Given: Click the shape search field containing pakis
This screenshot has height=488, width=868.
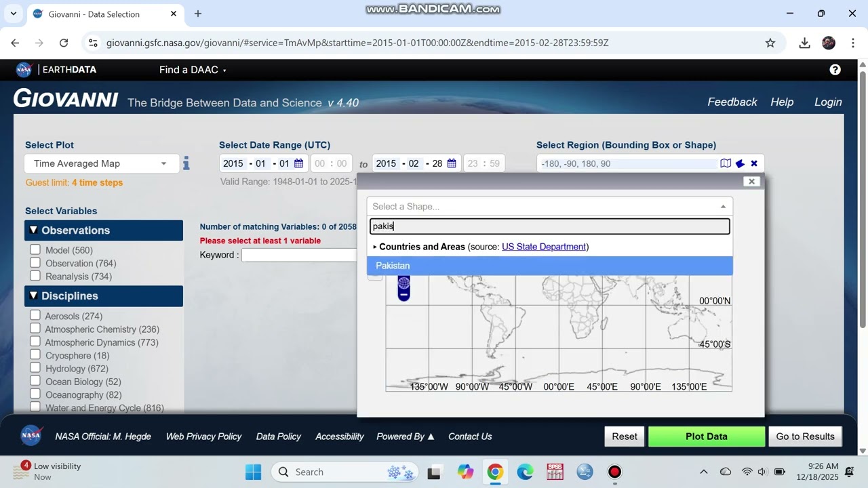Looking at the screenshot, I should coord(550,226).
